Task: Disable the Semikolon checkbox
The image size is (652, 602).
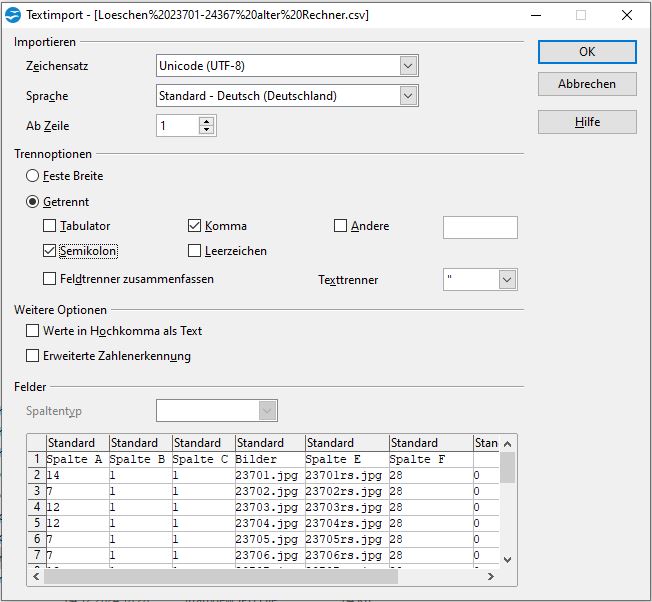Action: point(50,251)
